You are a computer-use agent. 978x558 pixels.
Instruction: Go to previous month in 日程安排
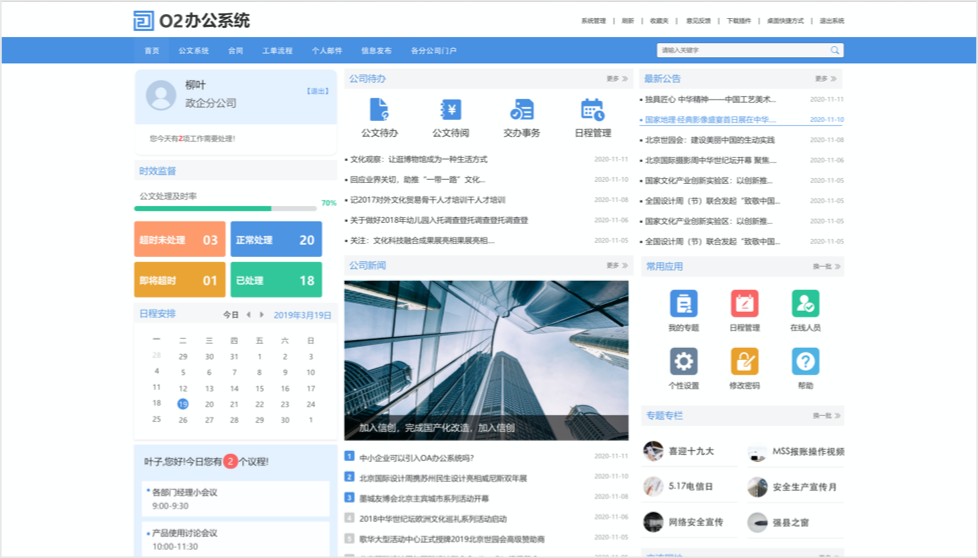pos(249,315)
